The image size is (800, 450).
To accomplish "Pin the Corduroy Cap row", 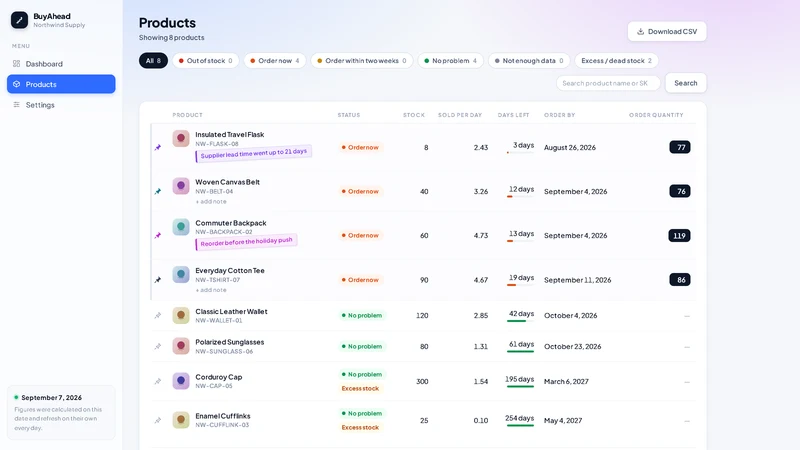I will point(158,381).
